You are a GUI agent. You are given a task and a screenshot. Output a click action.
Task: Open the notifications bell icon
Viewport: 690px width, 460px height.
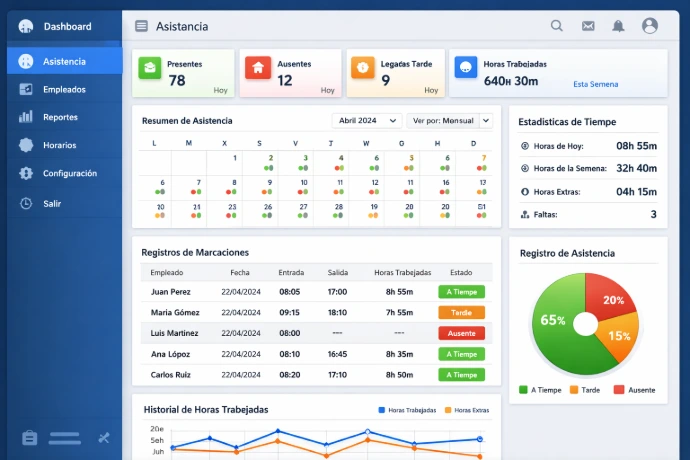[x=618, y=26]
